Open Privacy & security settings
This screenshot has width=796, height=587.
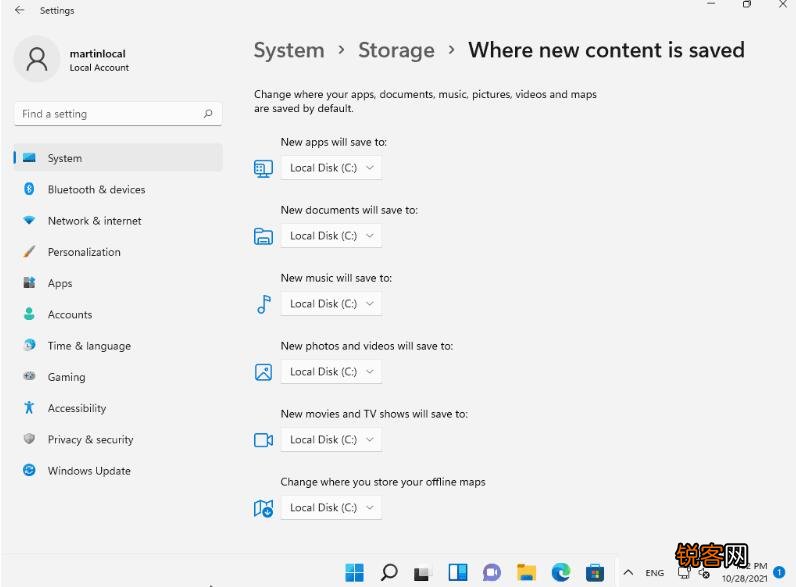pyautogui.click(x=118, y=439)
